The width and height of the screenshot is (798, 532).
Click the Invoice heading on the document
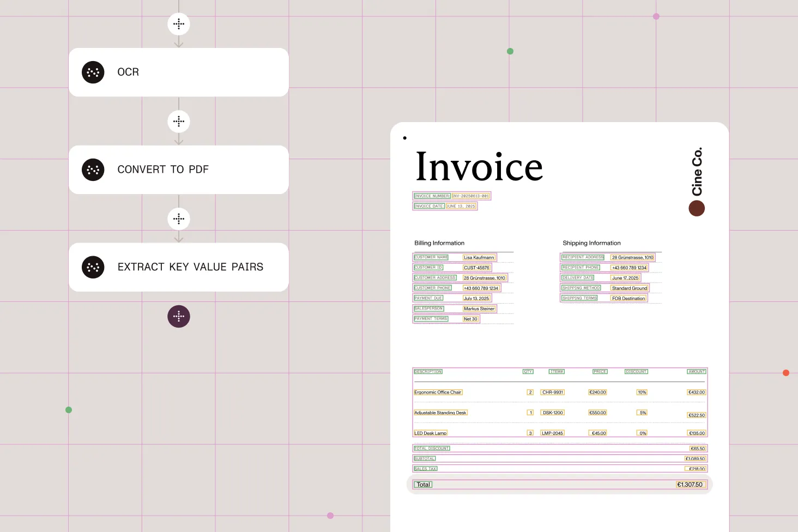479,166
